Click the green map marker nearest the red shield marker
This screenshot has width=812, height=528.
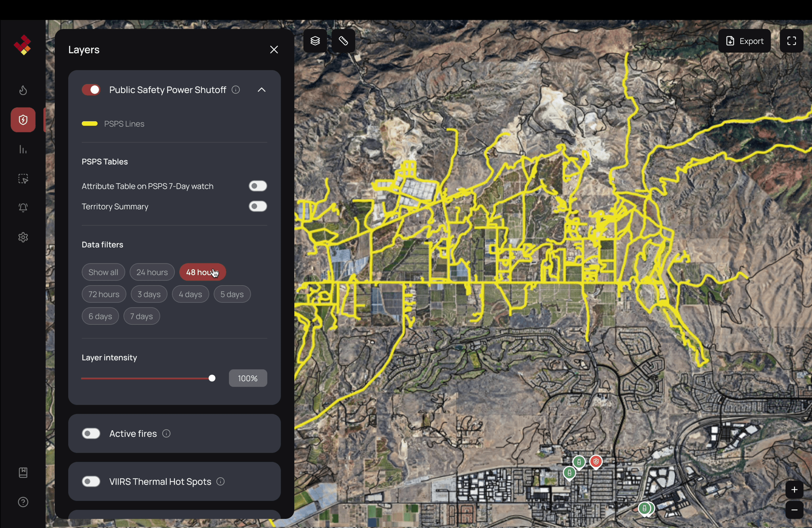click(579, 462)
